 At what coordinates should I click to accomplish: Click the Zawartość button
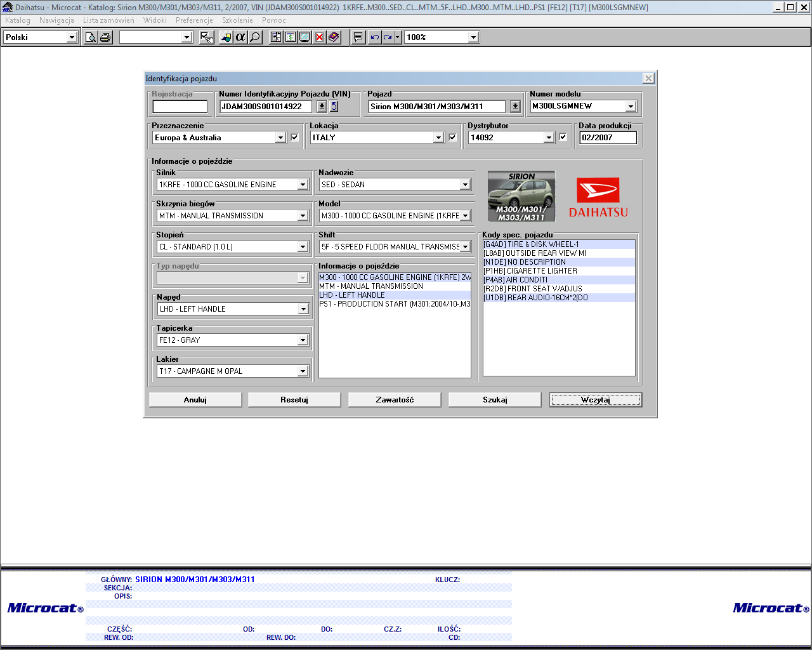(395, 400)
